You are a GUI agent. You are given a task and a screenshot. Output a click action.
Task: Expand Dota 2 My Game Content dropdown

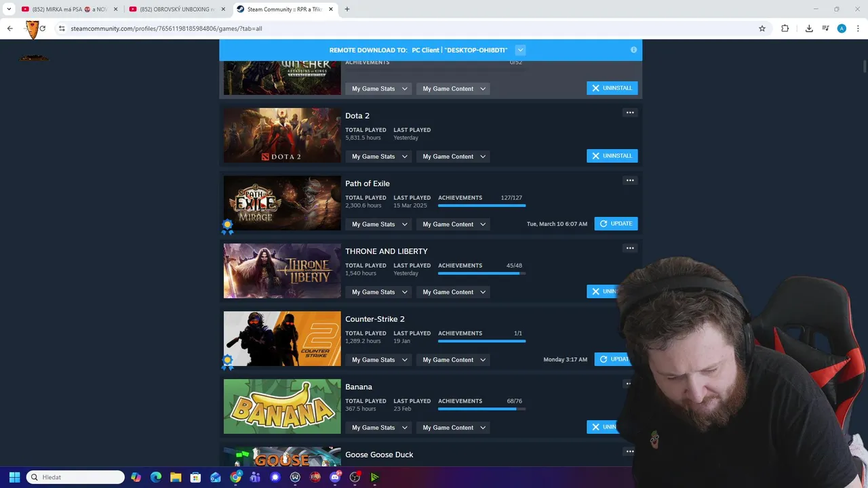click(454, 157)
